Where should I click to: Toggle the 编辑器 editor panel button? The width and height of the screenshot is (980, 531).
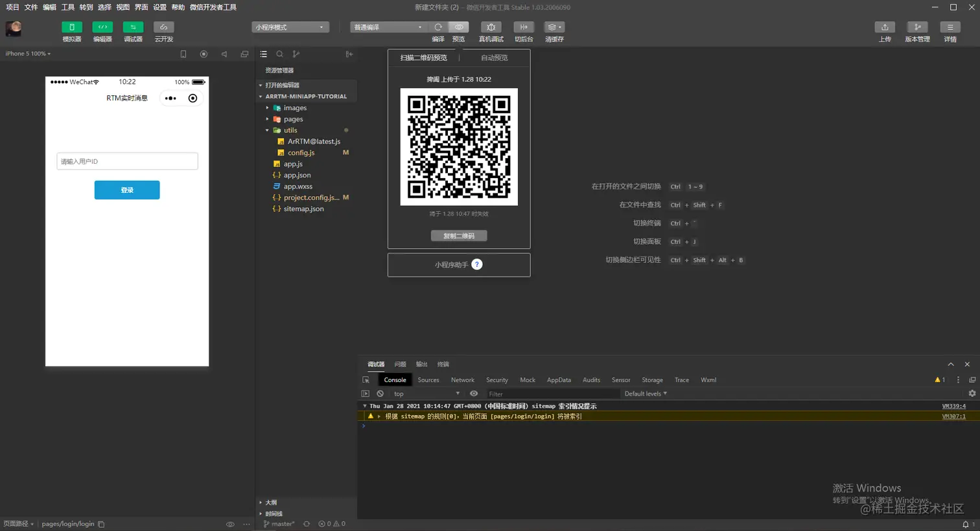[102, 27]
